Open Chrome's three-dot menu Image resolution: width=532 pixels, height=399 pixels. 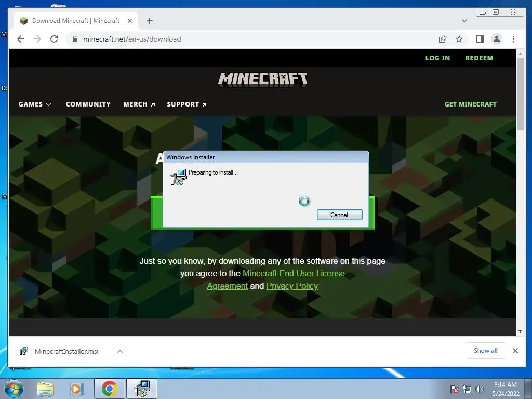click(513, 39)
